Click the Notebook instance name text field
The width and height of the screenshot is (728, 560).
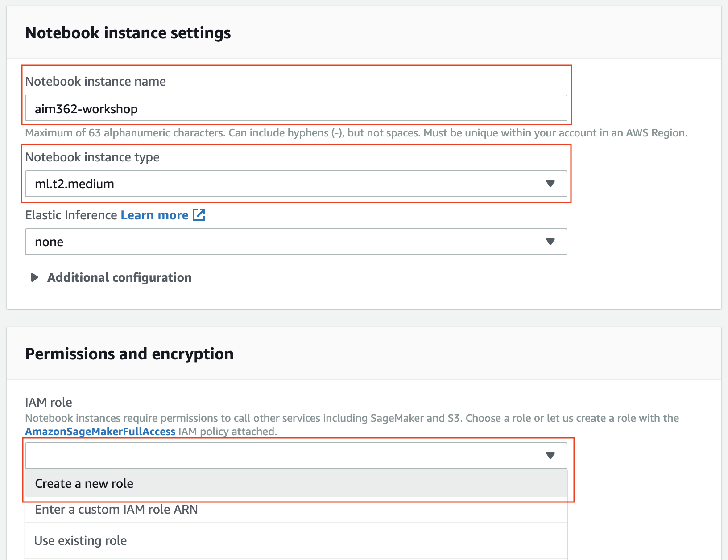pyautogui.click(x=296, y=108)
